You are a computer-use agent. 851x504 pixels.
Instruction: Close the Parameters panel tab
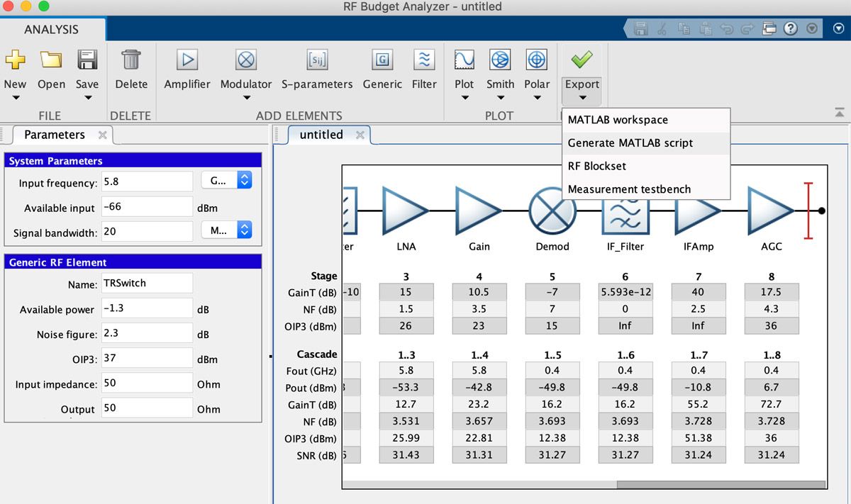click(x=102, y=135)
